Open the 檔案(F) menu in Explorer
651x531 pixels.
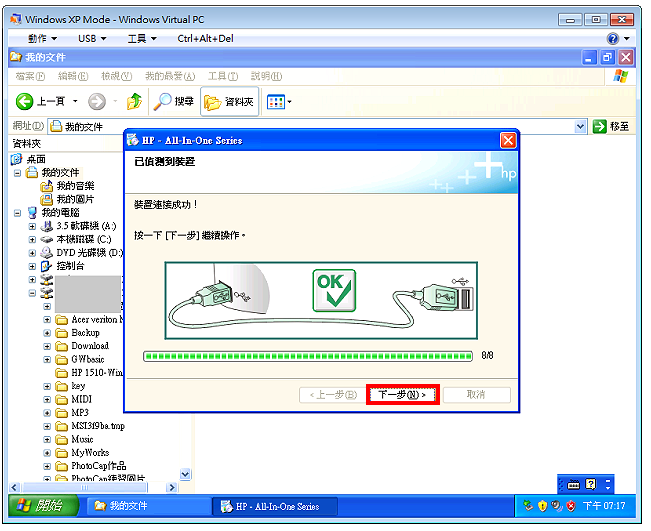coord(30,76)
